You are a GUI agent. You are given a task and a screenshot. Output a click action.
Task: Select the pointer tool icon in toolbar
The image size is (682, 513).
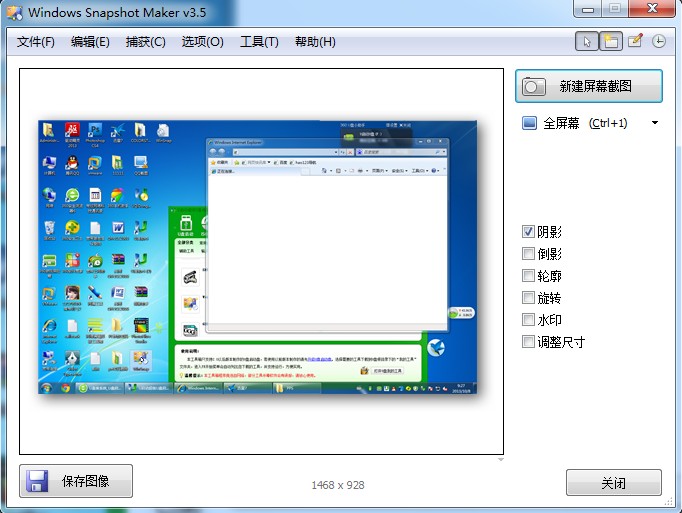(587, 42)
